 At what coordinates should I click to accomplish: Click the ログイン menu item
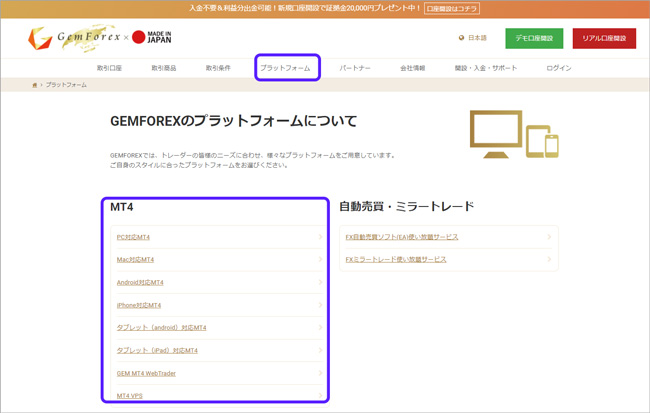click(559, 68)
